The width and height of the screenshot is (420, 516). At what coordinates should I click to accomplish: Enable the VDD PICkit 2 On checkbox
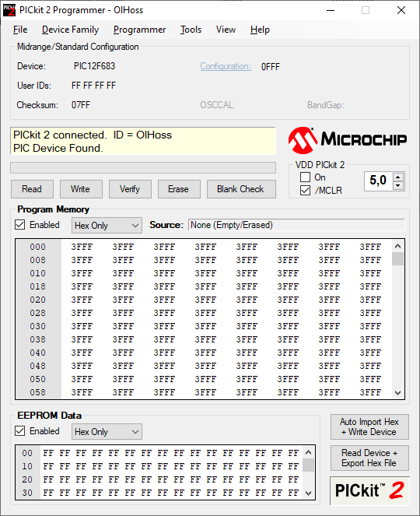point(305,177)
